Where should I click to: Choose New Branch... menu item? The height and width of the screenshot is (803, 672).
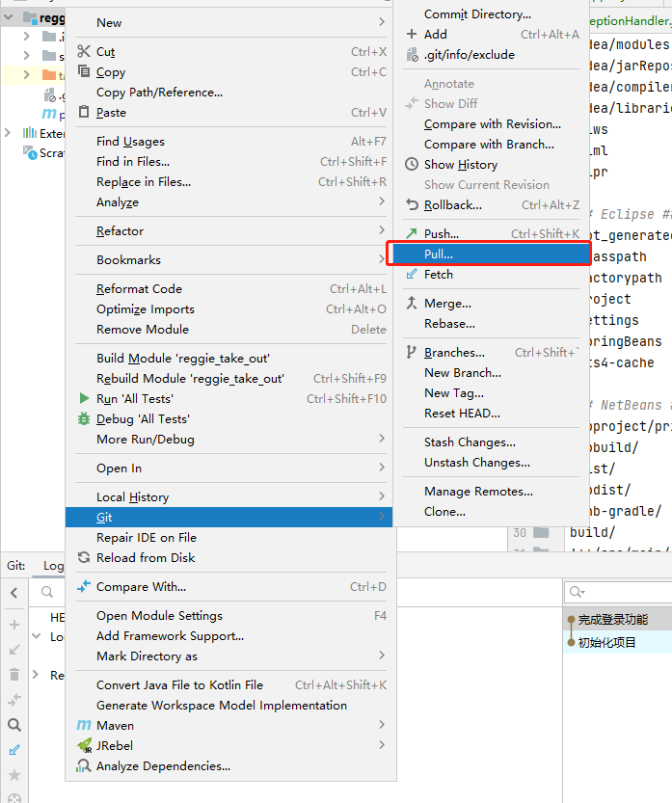pos(491,372)
